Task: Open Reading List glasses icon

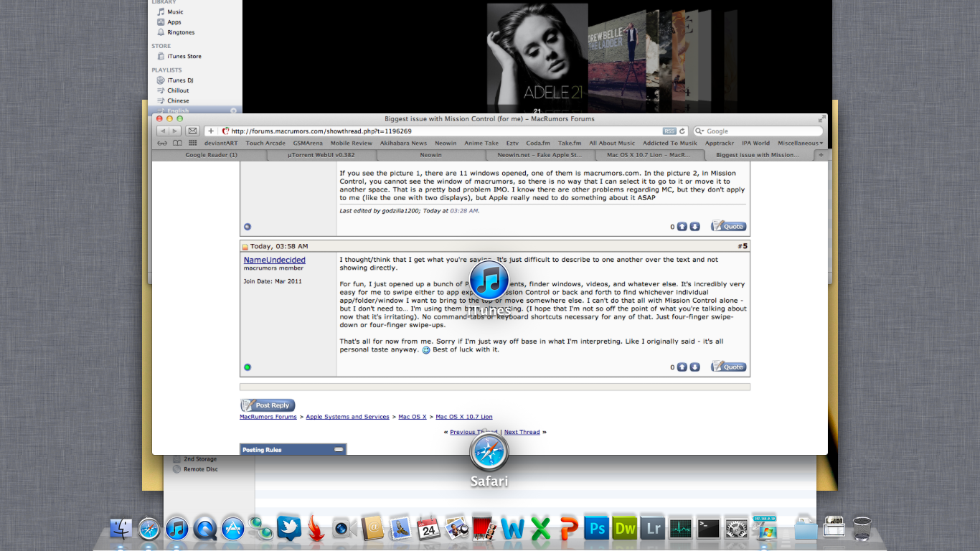Action: tap(163, 143)
